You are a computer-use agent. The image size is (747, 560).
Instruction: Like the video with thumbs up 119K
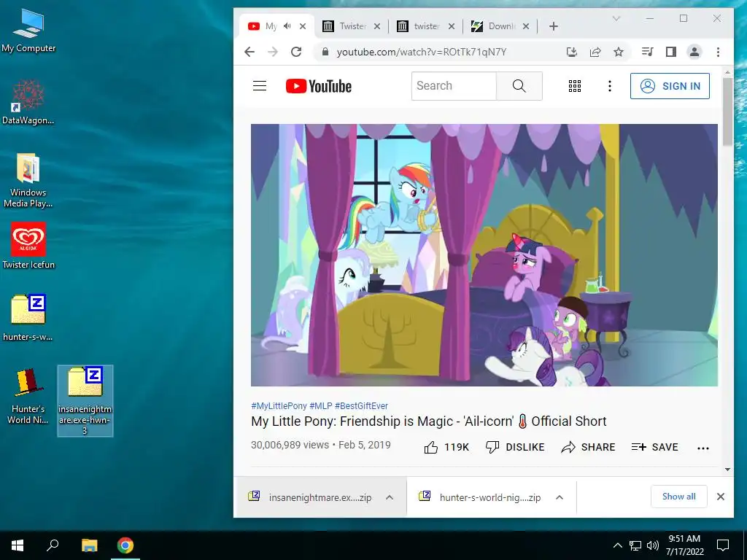[446, 447]
